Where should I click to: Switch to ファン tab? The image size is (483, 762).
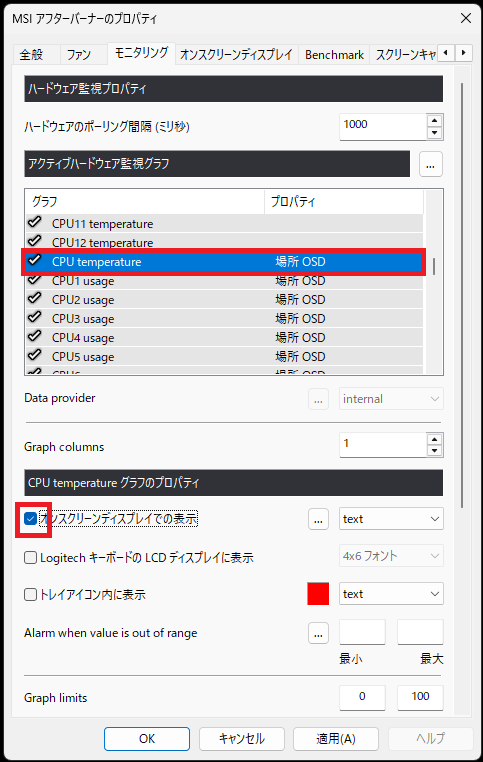79,54
